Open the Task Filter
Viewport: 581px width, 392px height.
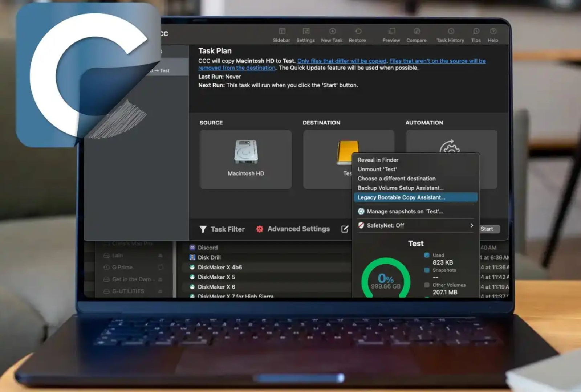(x=222, y=229)
